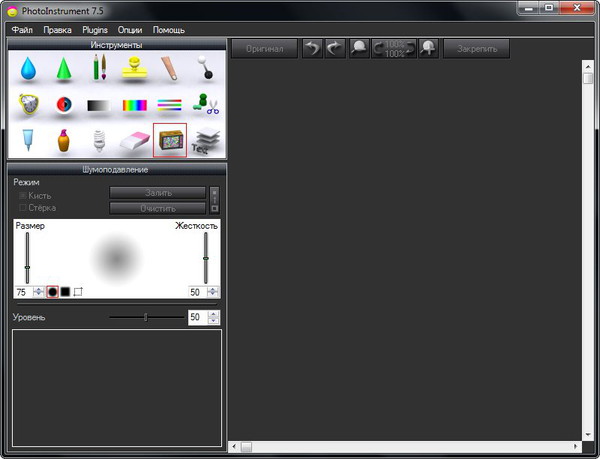Image resolution: width=600 pixels, height=459 pixels.
Task: Open the Размер value spinner arrows
Action: point(38,292)
